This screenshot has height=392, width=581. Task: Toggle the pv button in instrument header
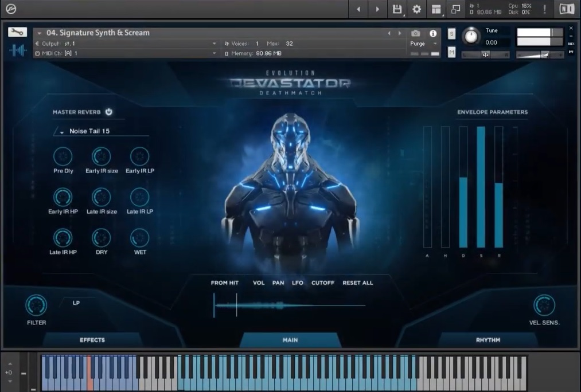tap(571, 52)
